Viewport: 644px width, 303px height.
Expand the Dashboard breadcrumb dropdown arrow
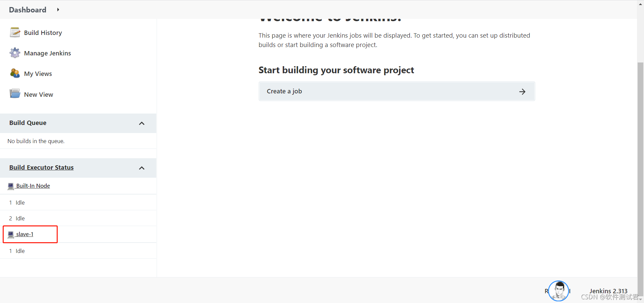click(58, 10)
